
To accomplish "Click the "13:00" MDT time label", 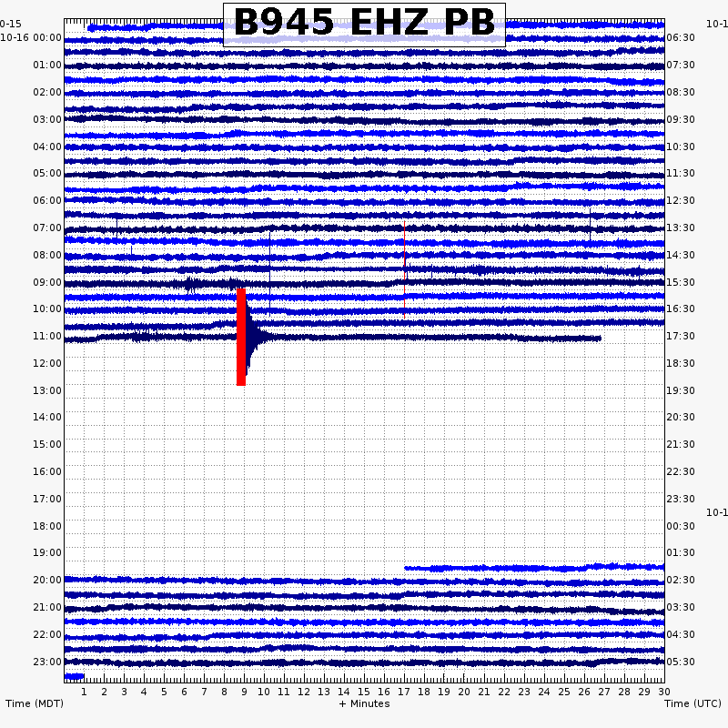I will [47, 390].
